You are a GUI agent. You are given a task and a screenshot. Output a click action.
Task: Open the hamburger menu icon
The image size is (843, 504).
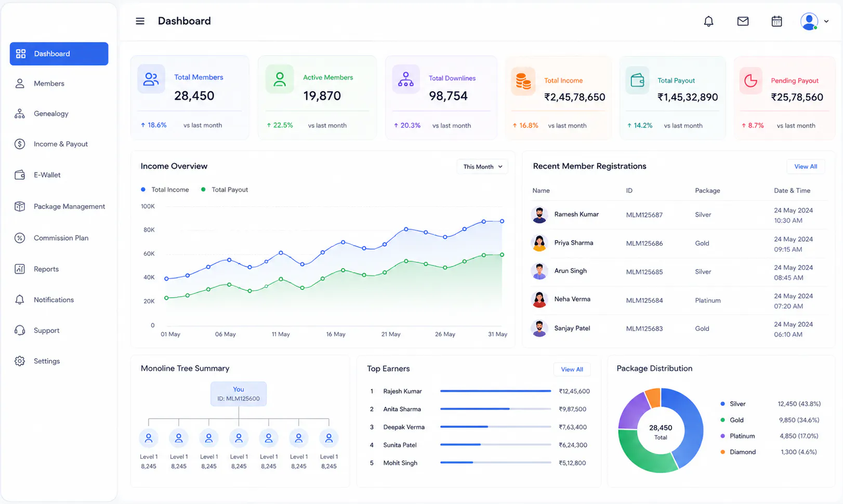pyautogui.click(x=140, y=21)
